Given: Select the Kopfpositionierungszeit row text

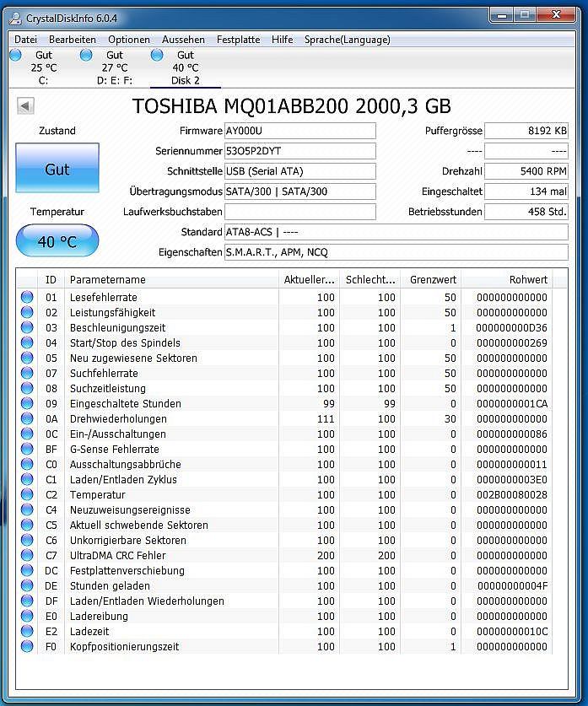Looking at the screenshot, I should click(x=124, y=647).
